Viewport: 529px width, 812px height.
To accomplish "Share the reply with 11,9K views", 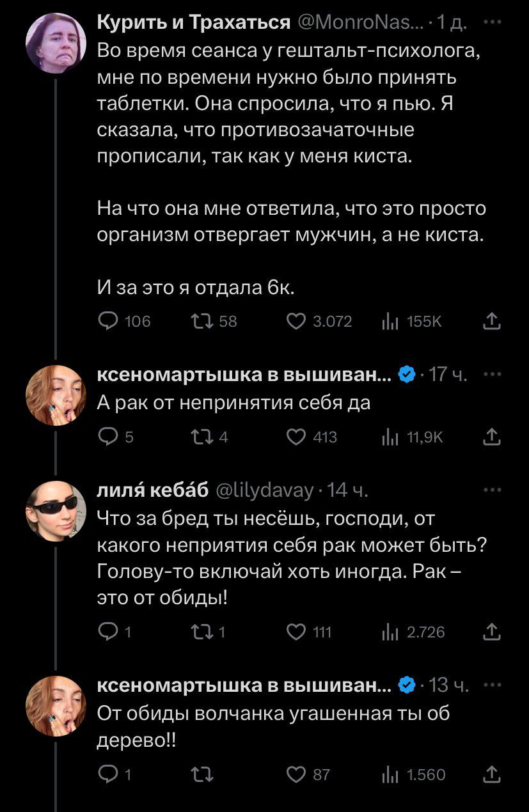I will (491, 437).
